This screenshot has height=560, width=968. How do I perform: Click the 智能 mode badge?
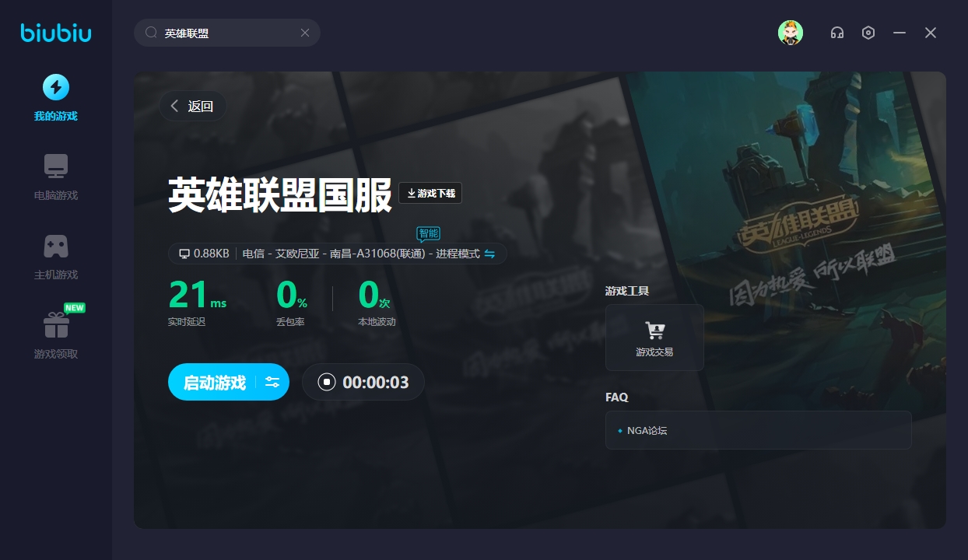click(x=428, y=233)
